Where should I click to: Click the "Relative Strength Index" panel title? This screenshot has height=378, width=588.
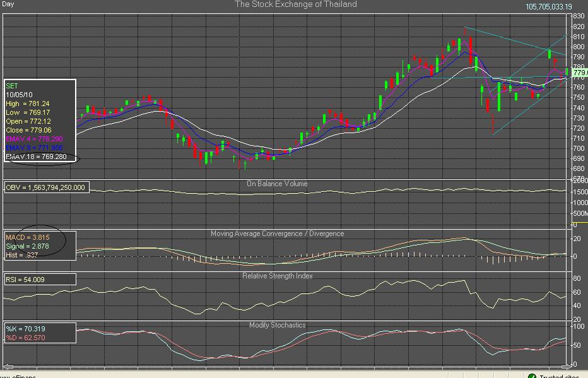tap(278, 276)
